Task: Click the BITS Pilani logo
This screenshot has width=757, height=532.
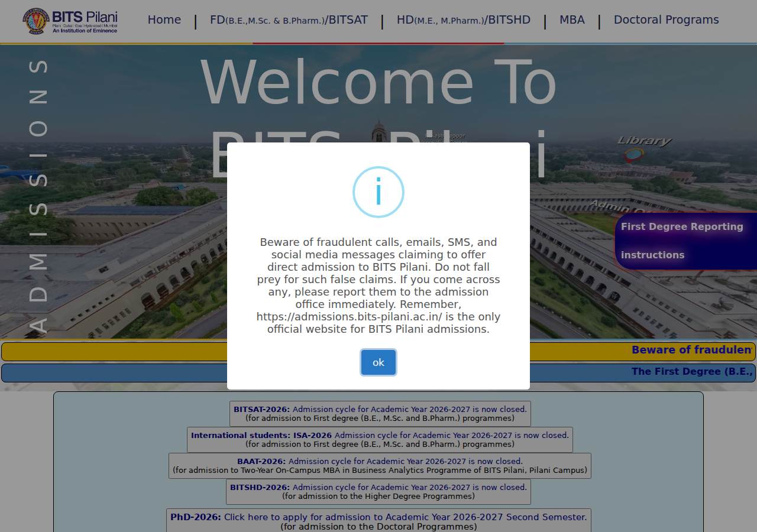Action: tap(70, 21)
